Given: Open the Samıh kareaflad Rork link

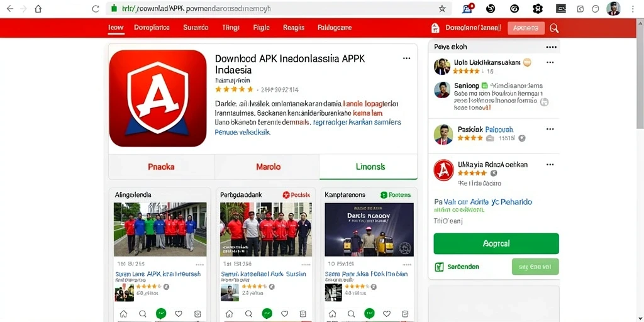Looking at the screenshot, I should tap(264, 274).
